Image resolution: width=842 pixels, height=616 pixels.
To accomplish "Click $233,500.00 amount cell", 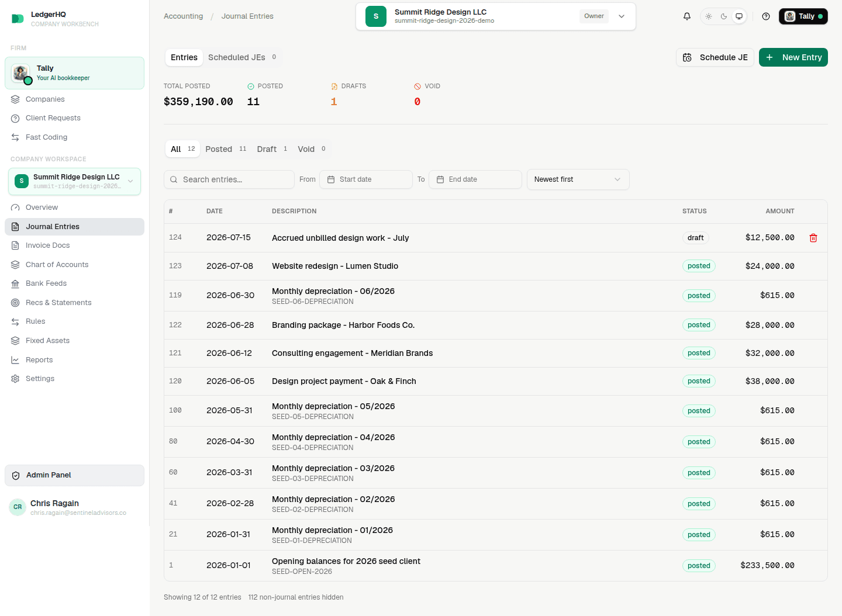I will coord(767,566).
